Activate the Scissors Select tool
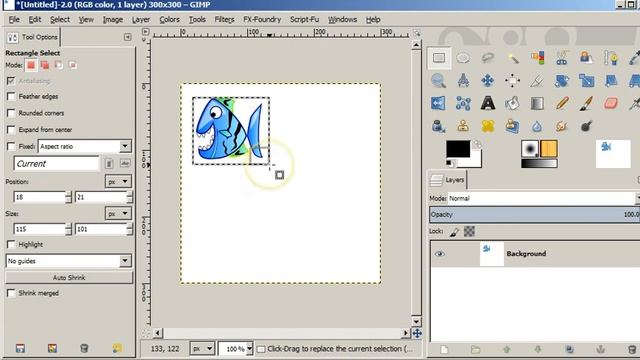 click(x=562, y=58)
